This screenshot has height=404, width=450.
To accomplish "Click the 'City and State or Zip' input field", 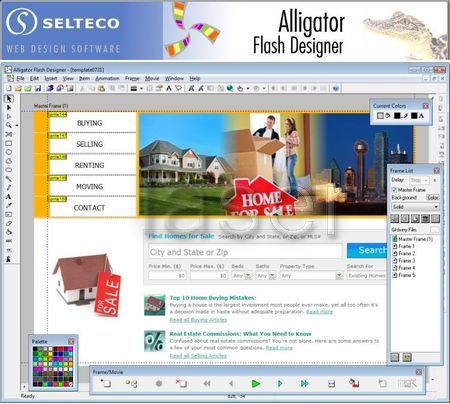I will point(245,252).
